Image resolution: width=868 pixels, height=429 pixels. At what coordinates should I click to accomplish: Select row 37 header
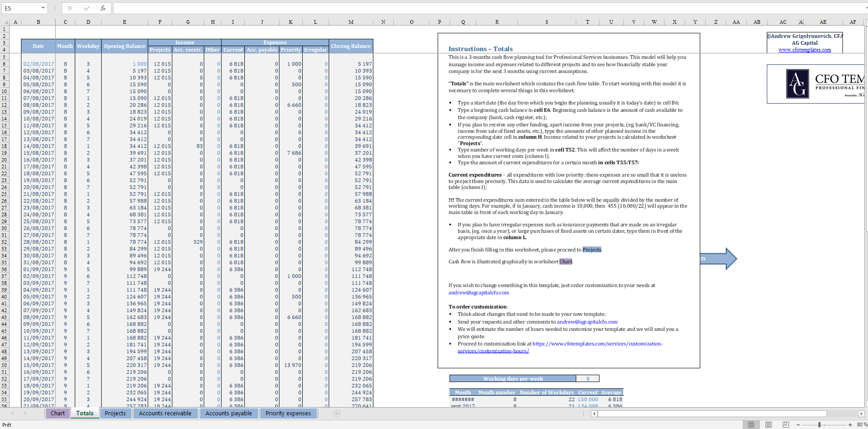pyautogui.click(x=4, y=276)
